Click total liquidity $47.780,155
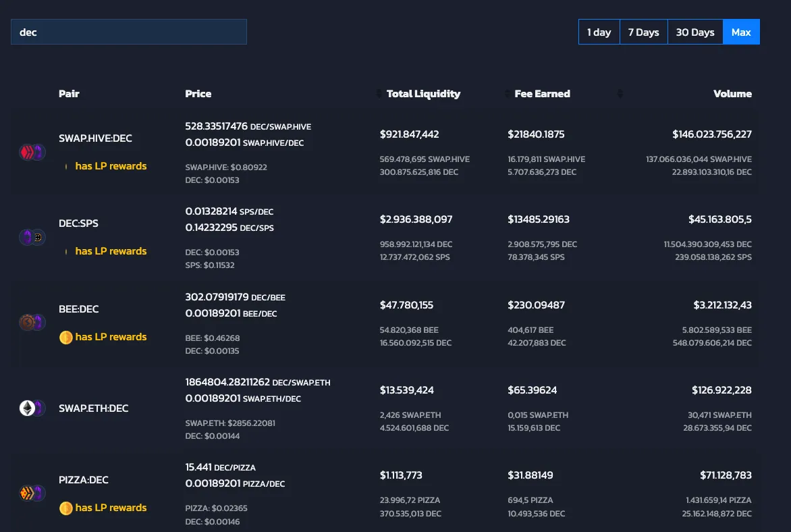Screen dimensions: 791x532 [406, 305]
